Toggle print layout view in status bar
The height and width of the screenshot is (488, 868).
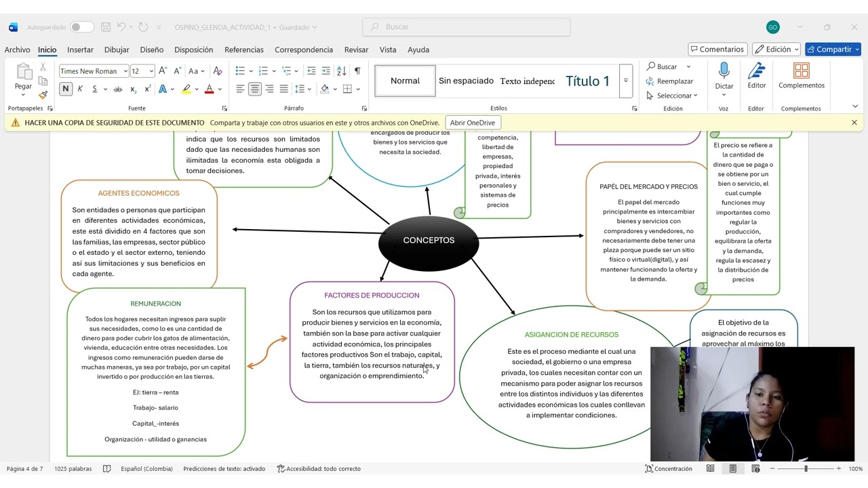pyautogui.click(x=733, y=468)
